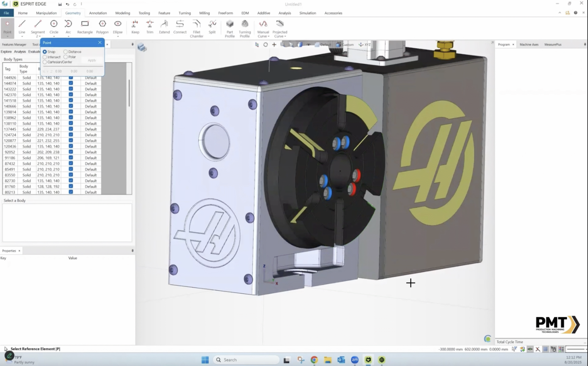This screenshot has width=588, height=366.
Task: Open the Manual Curve tool
Action: pos(263,29)
